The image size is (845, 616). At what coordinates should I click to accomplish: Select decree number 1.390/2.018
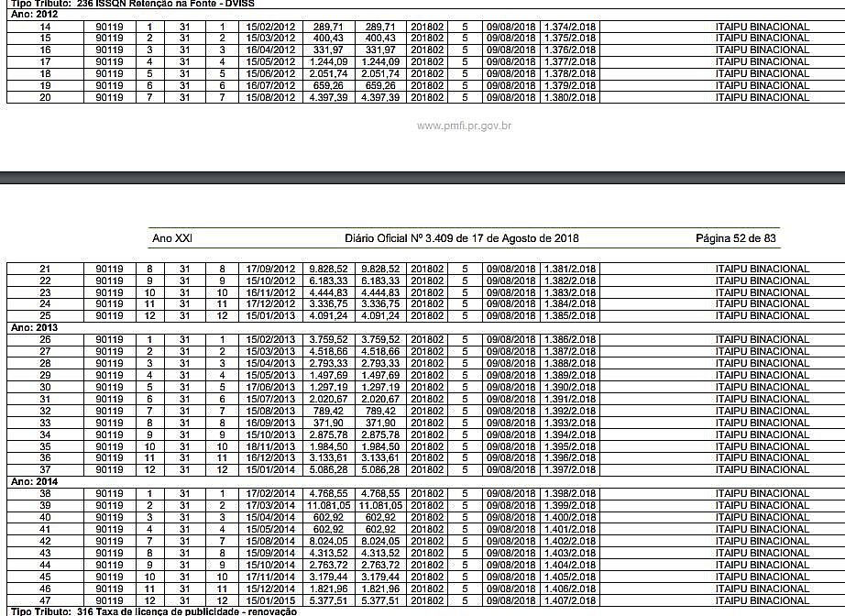pyautogui.click(x=570, y=387)
